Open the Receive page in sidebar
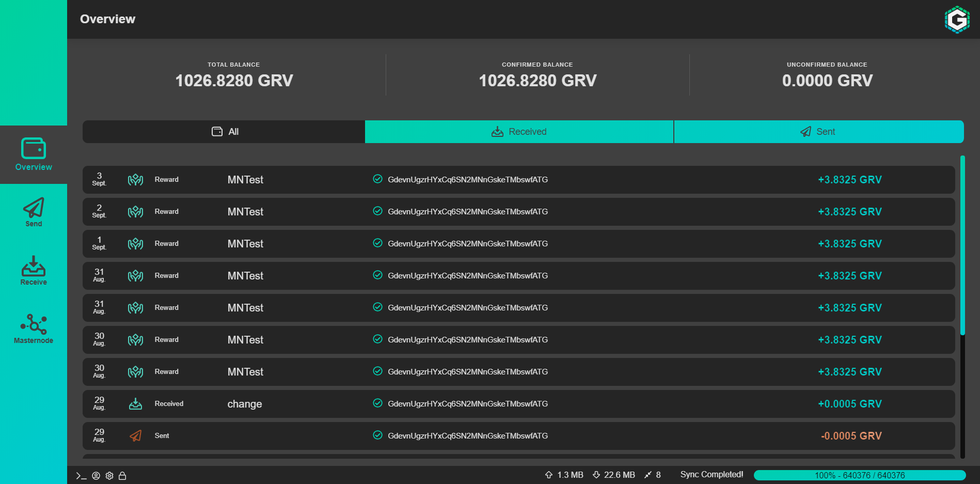This screenshot has height=484, width=980. tap(34, 270)
